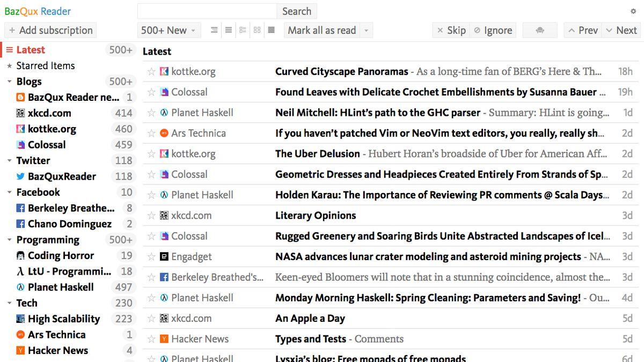
Task: Click Blogger icon beside BazQux Reader news feed
Action: pyautogui.click(x=20, y=98)
